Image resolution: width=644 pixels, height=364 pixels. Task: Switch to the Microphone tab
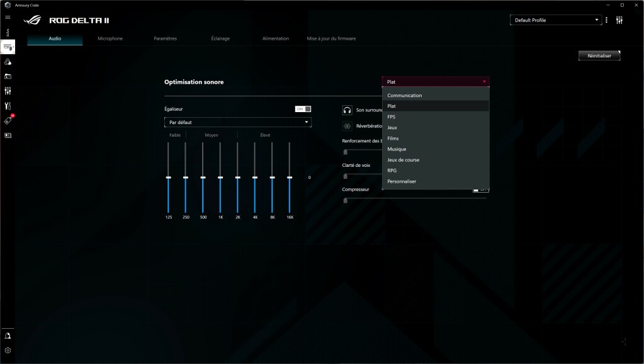[x=110, y=38]
